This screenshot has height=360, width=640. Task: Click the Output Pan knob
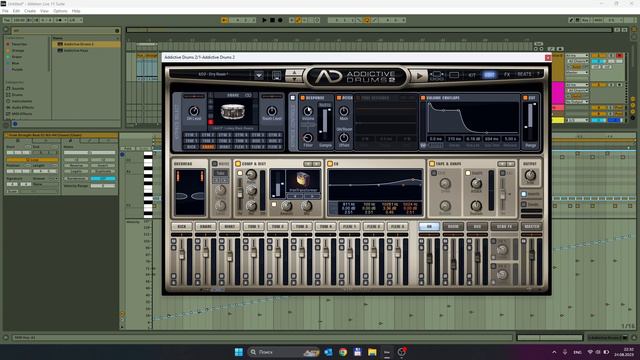point(530,175)
